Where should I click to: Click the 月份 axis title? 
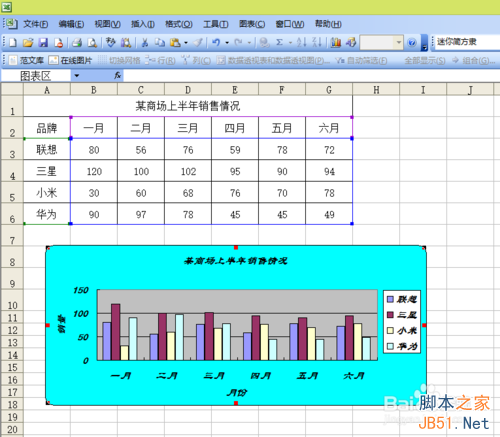237,393
